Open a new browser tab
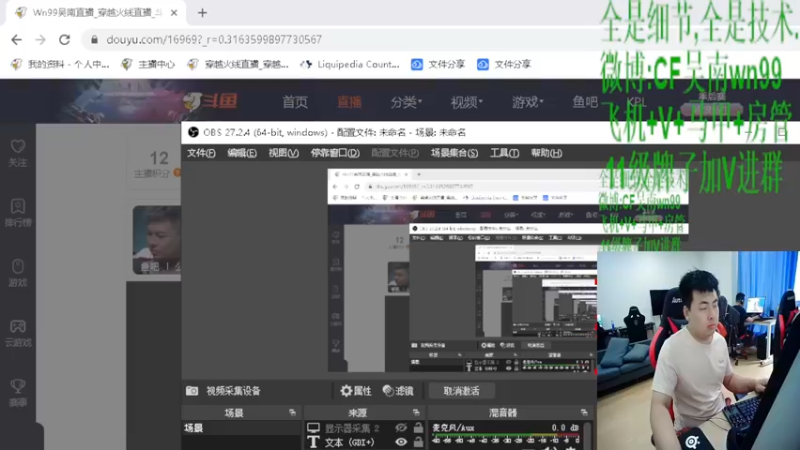Image resolution: width=800 pixels, height=450 pixels. pyautogui.click(x=203, y=13)
